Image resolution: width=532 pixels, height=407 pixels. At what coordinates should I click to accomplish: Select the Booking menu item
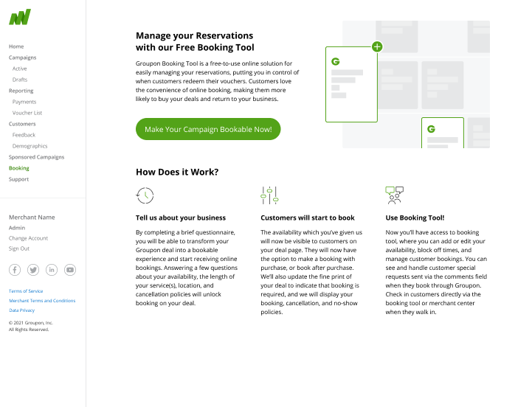(19, 168)
